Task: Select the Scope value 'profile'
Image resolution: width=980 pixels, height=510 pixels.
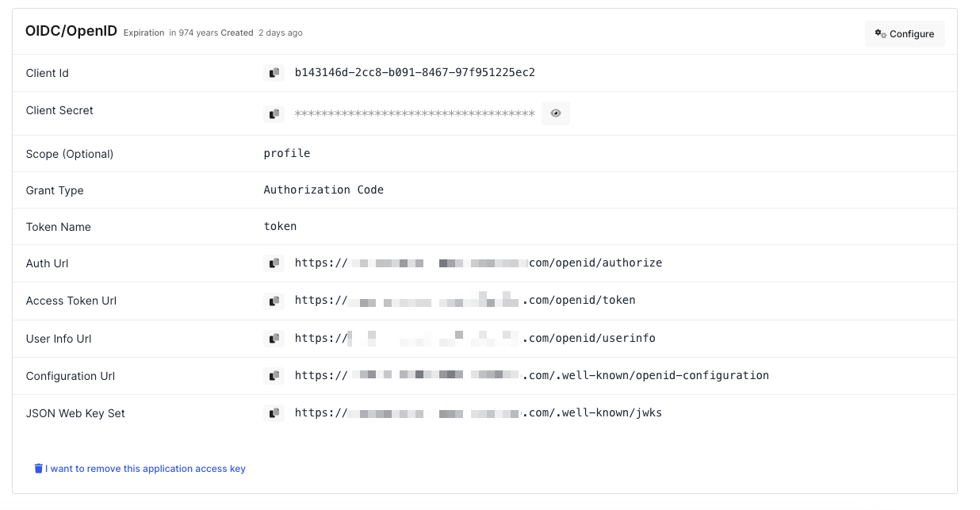Action: click(287, 152)
